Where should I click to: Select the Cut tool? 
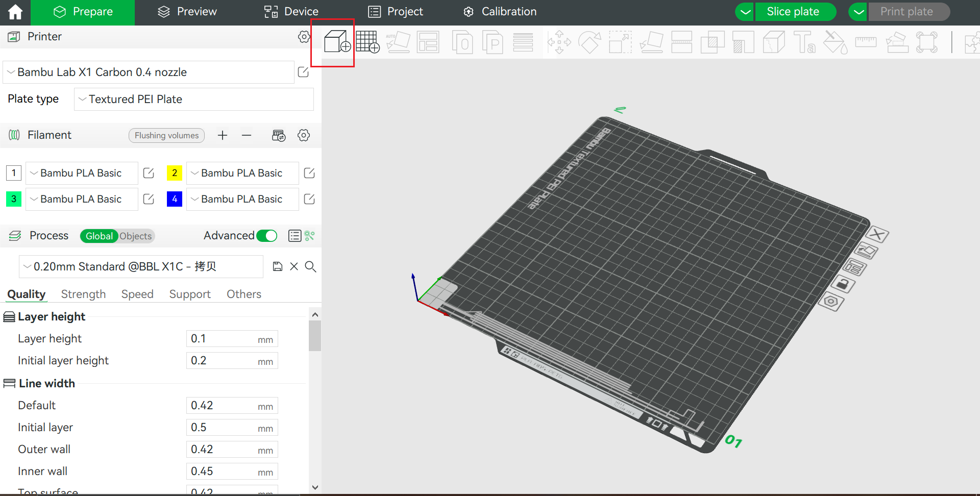point(681,42)
